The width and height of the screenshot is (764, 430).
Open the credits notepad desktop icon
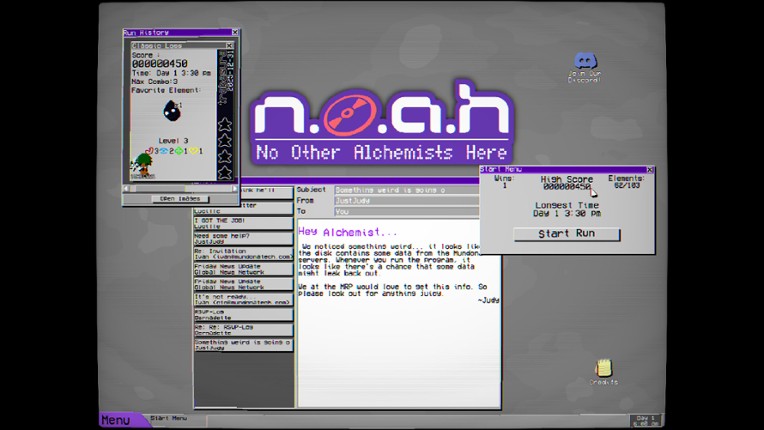[603, 369]
